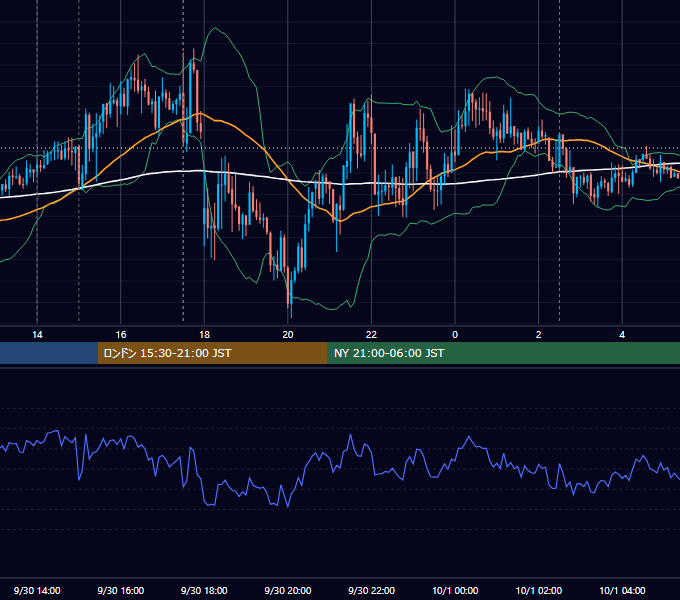Click the 10/1 00:00 time label
The image size is (680, 600).
click(x=455, y=590)
